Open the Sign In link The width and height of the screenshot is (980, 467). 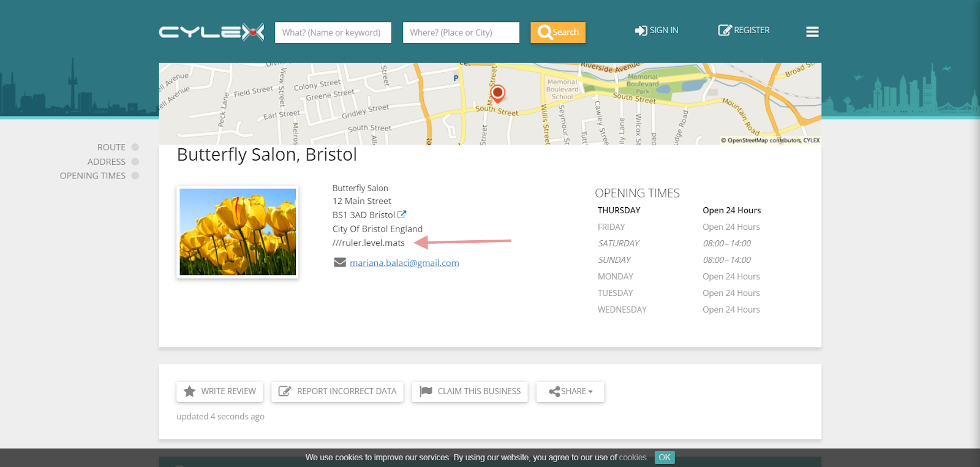(657, 30)
